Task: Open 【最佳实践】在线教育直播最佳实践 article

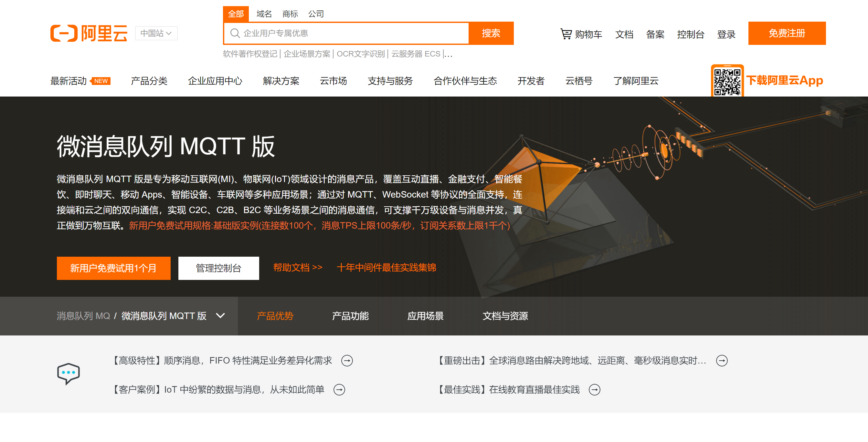Action: tap(508, 389)
